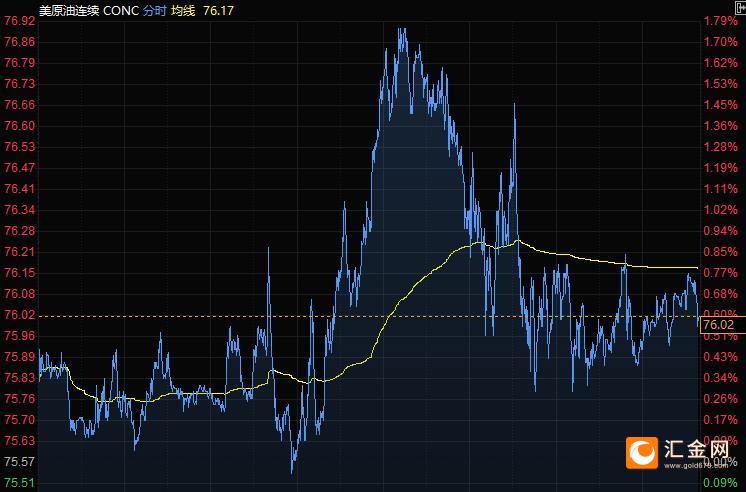Click the green 75.57 price axis label
746x492 pixels.
click(20, 462)
